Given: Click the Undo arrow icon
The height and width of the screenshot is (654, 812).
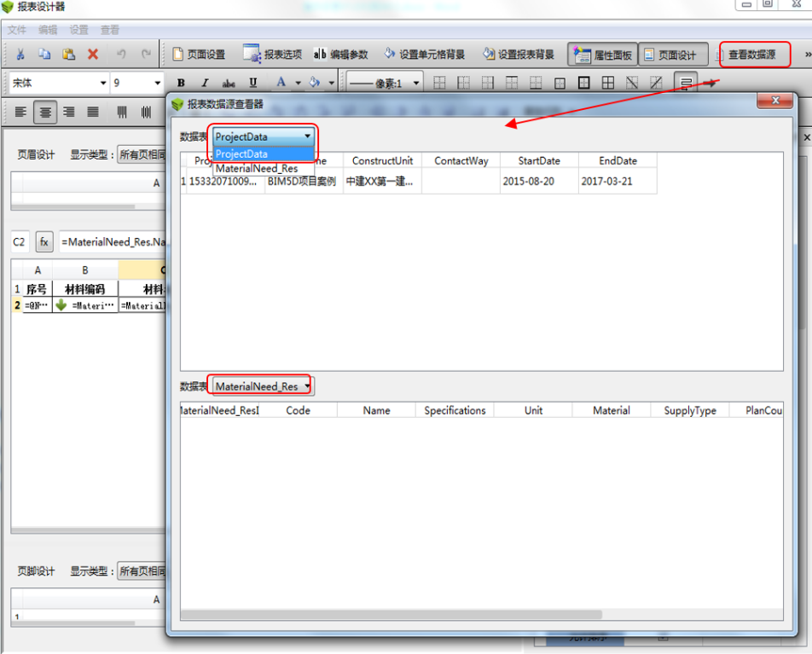Looking at the screenshot, I should [x=121, y=54].
